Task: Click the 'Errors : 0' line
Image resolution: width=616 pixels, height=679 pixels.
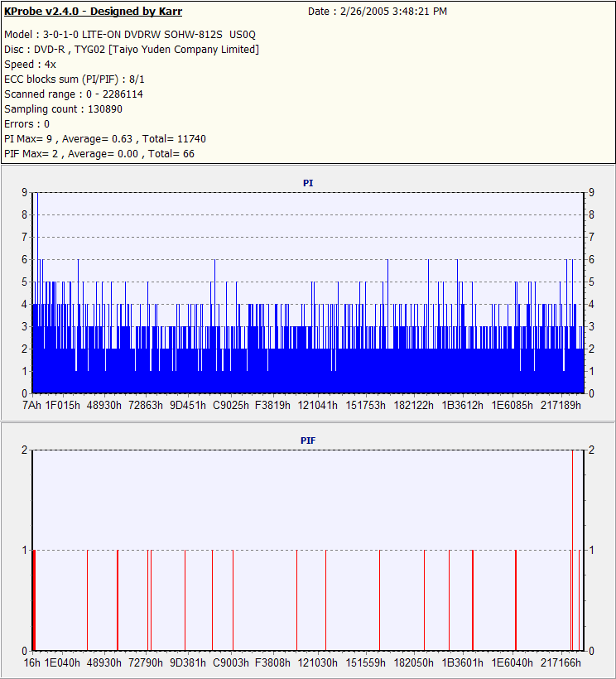Action: 26,124
